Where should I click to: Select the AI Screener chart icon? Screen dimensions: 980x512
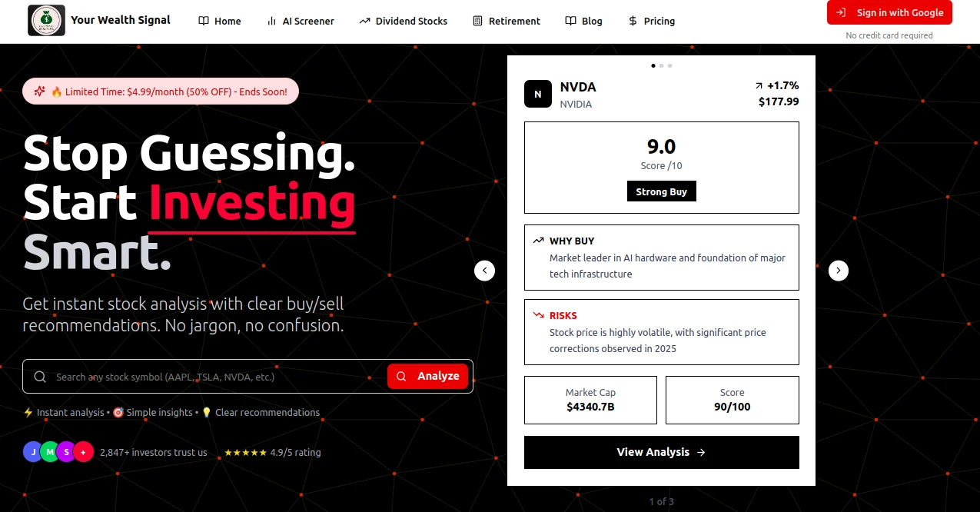(x=273, y=21)
